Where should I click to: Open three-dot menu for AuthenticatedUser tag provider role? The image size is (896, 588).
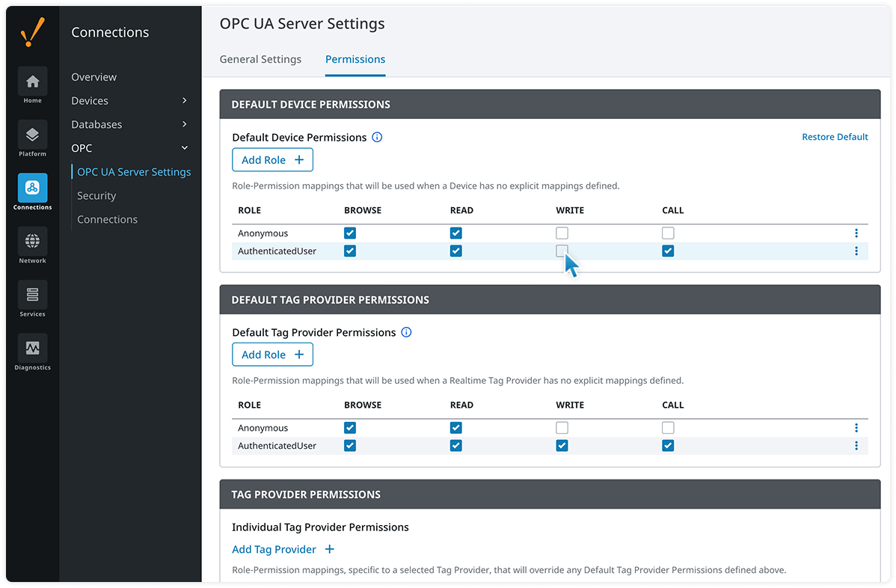tap(856, 446)
